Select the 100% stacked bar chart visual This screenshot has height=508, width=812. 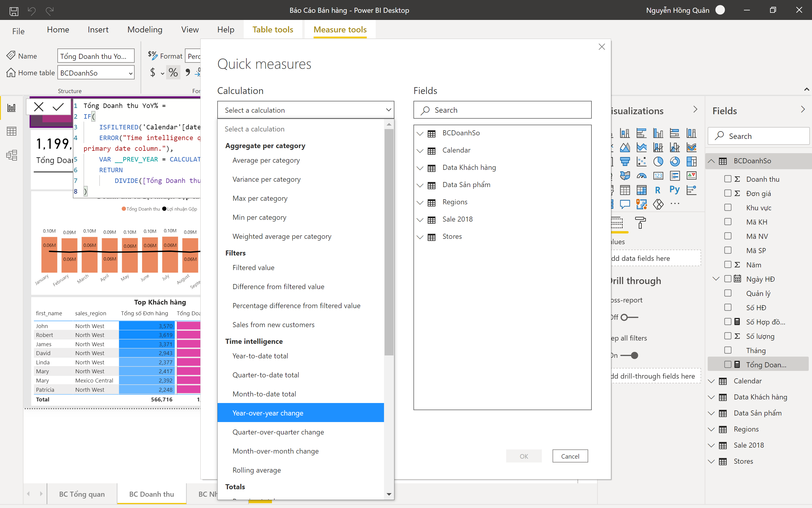pos(675,133)
